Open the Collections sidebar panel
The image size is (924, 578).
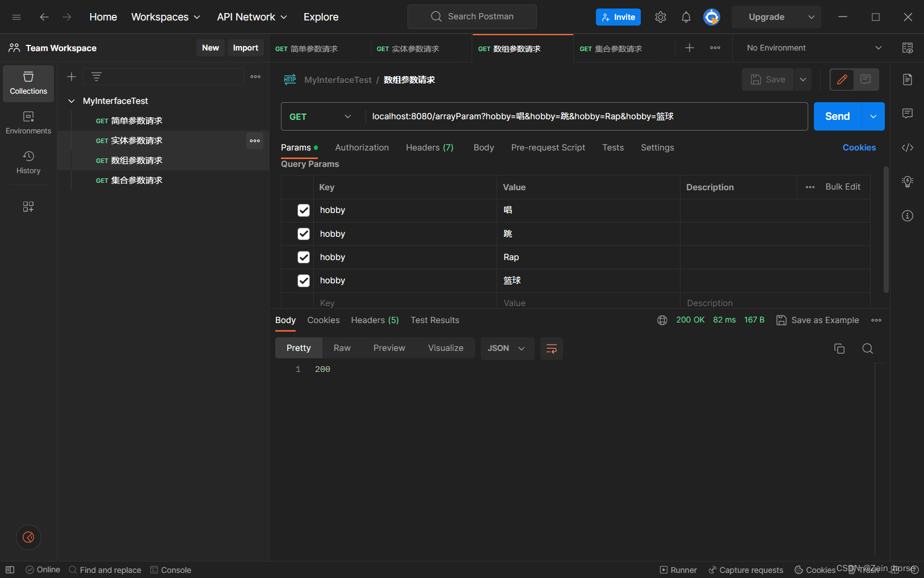pyautogui.click(x=28, y=83)
